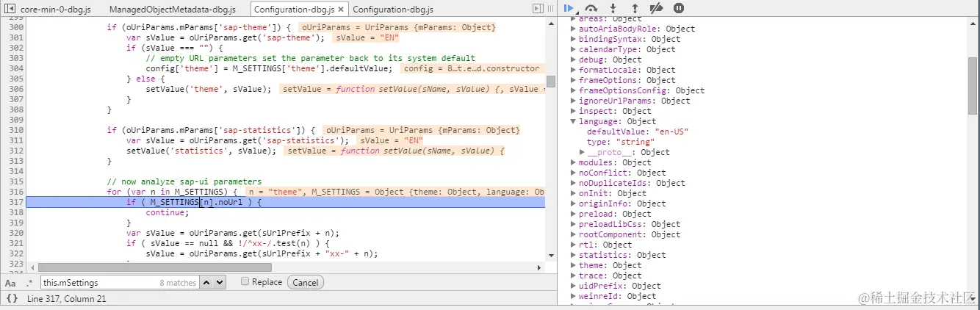
Task: Pretty print source with curly braces icon
Action: click(x=12, y=298)
